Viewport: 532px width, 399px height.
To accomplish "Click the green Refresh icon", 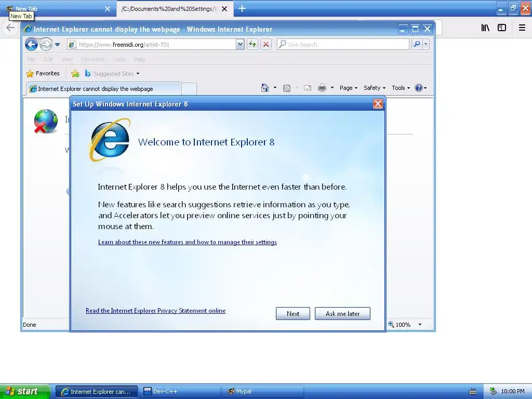I will [252, 45].
